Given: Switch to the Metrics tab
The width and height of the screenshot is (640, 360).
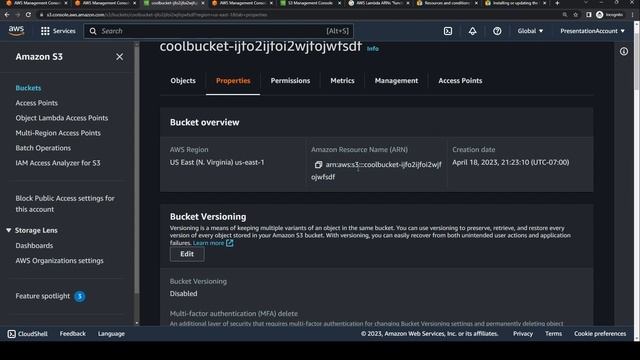Looking at the screenshot, I should 342,80.
